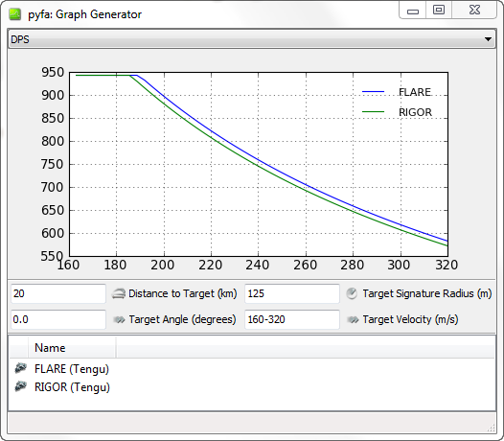Screen dimensions: 504x441
Task: Click the Target Signature Radius icon
Action: coord(352,293)
